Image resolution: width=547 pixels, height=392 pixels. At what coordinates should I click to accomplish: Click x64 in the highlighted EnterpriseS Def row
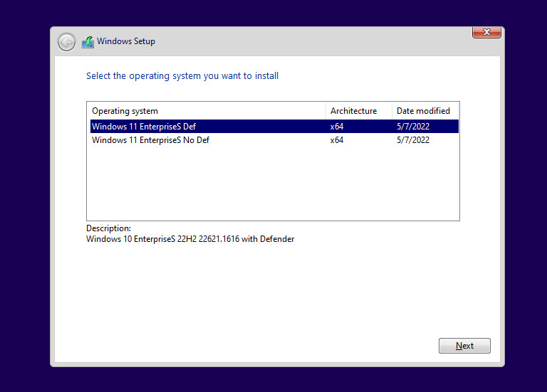pyautogui.click(x=337, y=127)
